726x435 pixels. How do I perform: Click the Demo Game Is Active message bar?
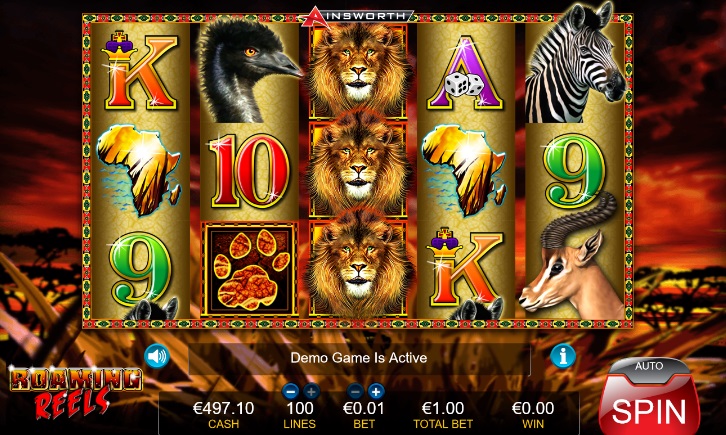coord(359,358)
